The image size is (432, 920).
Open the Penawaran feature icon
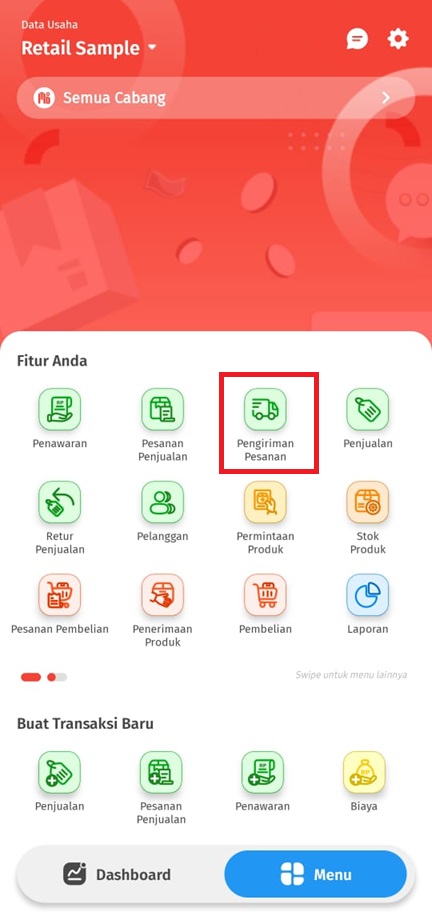pyautogui.click(x=60, y=409)
